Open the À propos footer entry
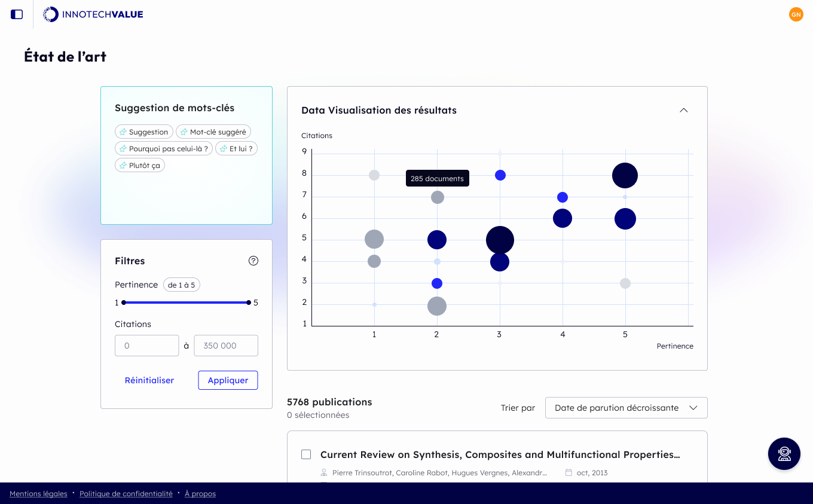813x504 pixels. [200, 493]
